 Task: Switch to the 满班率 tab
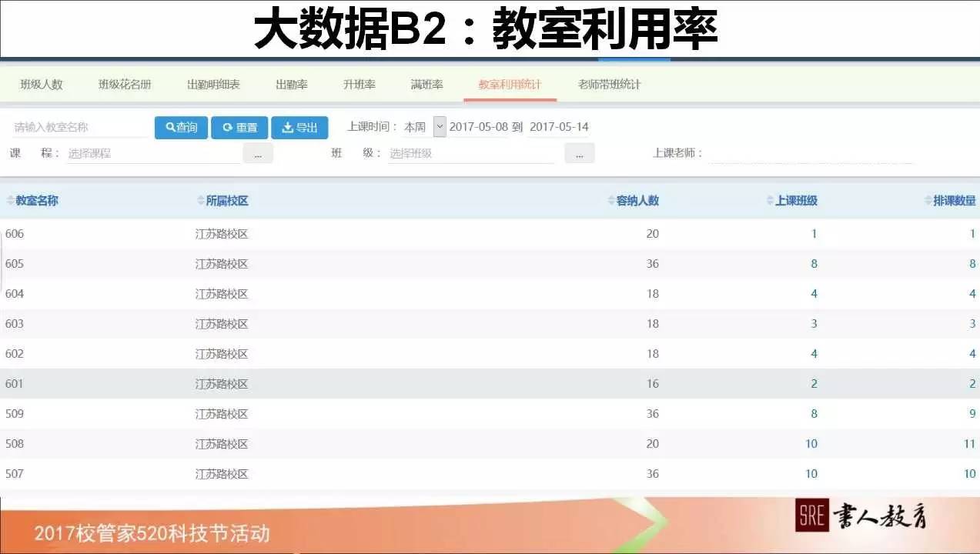tap(425, 85)
